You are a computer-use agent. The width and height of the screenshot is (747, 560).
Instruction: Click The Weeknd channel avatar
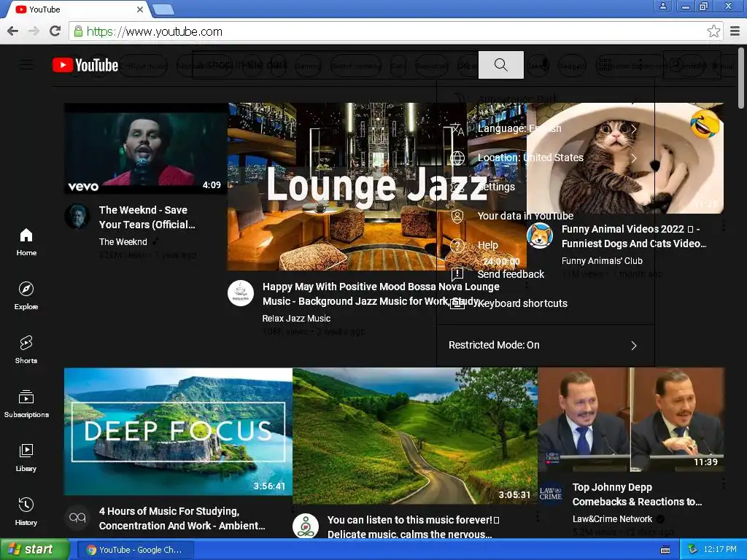coord(77,216)
